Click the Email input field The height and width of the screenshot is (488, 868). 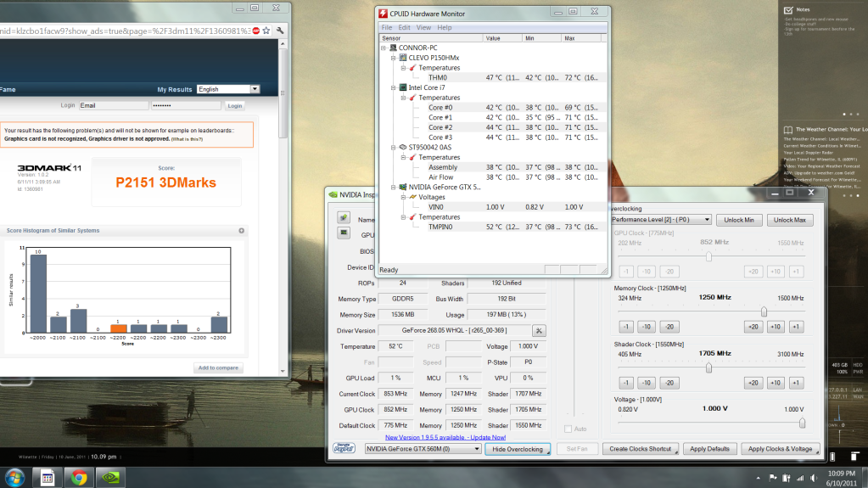[114, 105]
